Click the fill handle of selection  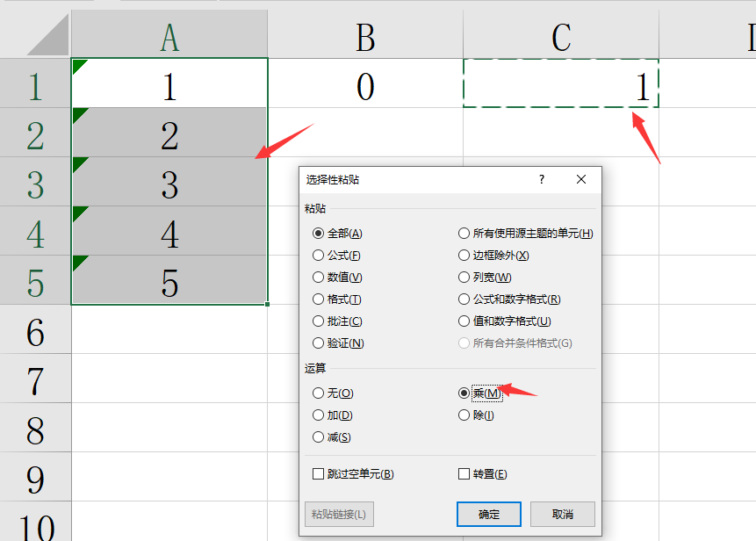tap(267, 304)
